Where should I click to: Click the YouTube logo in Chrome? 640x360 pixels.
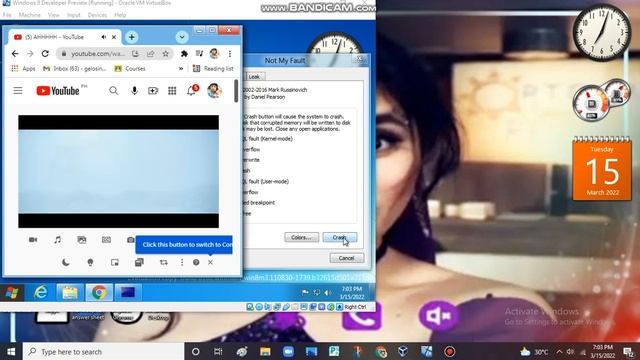58,91
